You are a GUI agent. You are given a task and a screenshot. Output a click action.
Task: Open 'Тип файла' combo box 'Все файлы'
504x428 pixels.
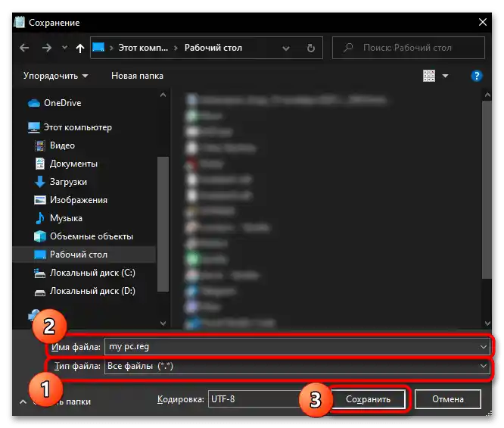point(297,366)
